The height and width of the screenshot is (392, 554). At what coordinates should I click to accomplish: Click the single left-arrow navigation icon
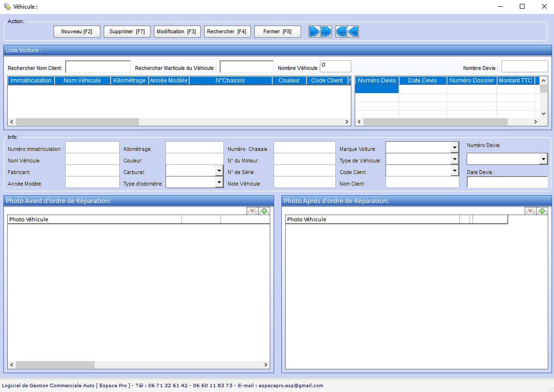[353, 31]
